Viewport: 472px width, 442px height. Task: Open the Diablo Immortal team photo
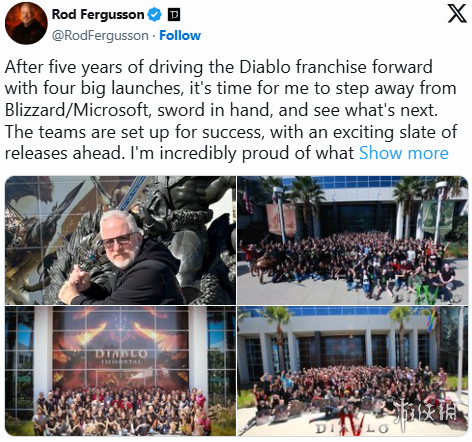click(x=120, y=371)
